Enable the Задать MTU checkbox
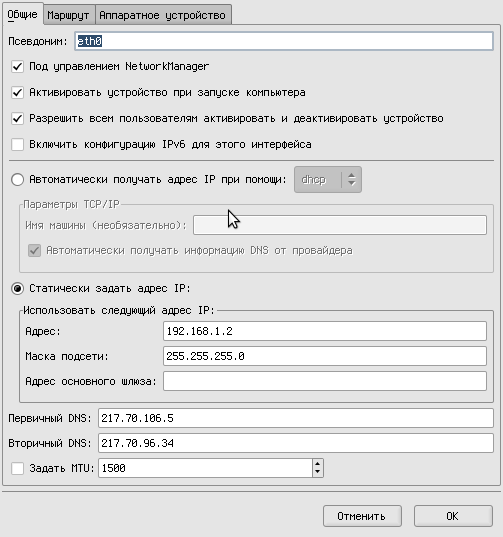The height and width of the screenshot is (537, 503). tap(17, 468)
